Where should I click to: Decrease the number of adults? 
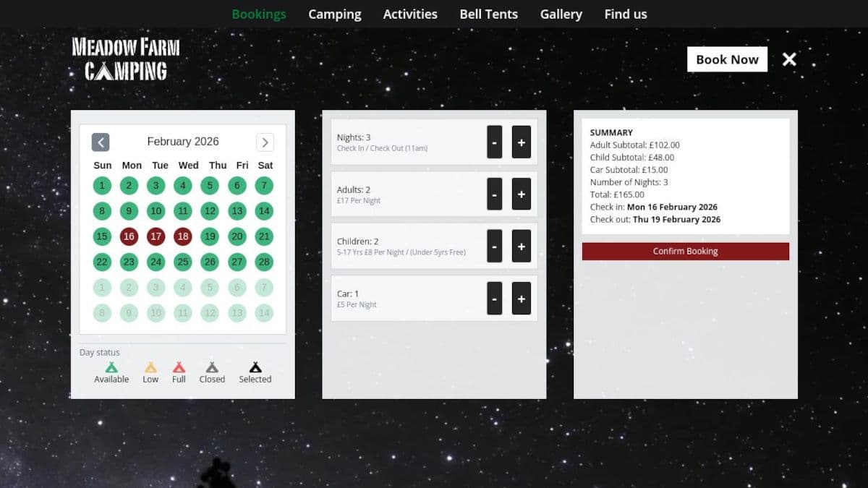(x=494, y=194)
